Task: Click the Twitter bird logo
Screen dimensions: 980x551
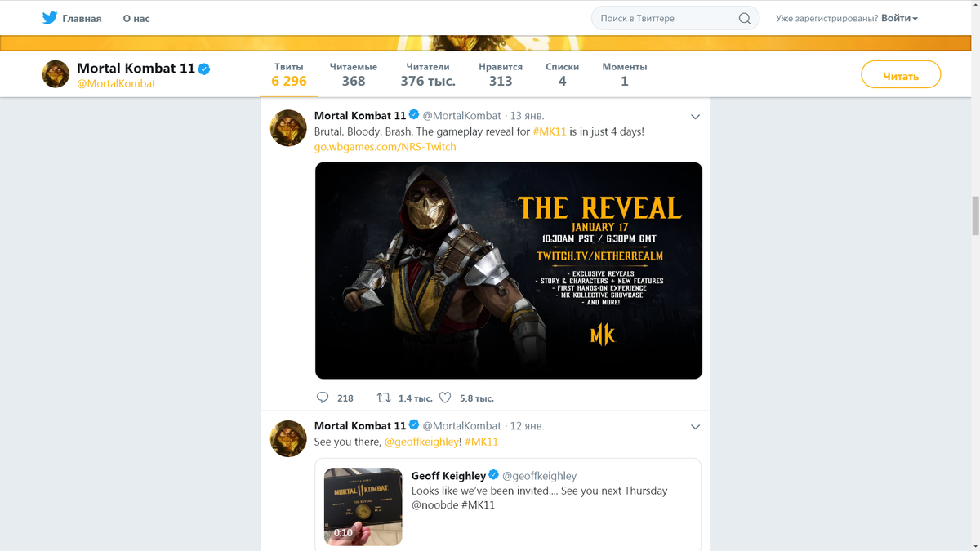Action: click(x=50, y=18)
